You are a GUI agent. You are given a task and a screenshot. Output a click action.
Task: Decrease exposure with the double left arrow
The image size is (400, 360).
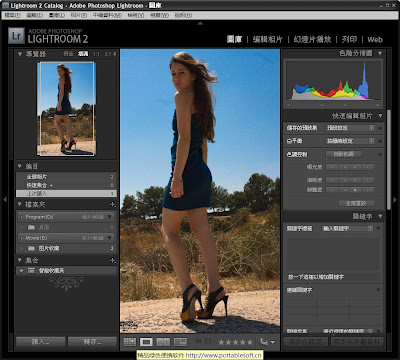coord(332,167)
